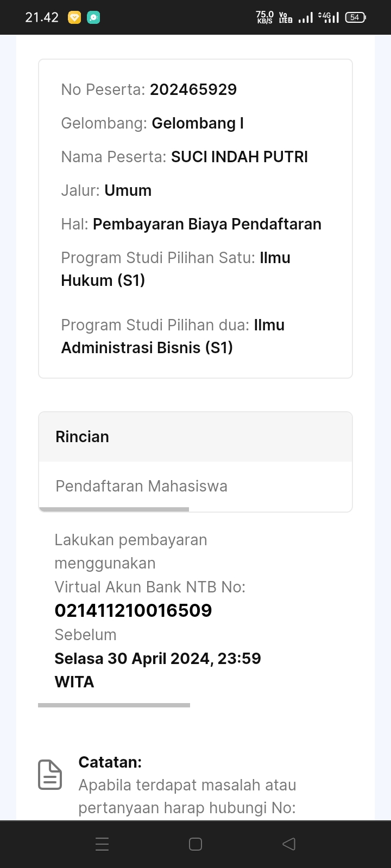Select the Pendaftaran Mahasiswa row
The image size is (391, 868).
click(141, 486)
